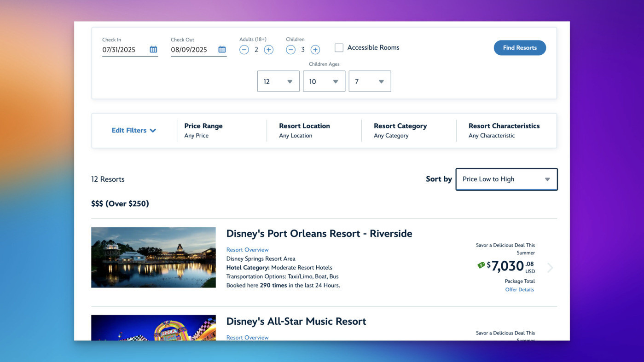
Task: Open the Sort by Price Low to High dropdown
Action: click(x=506, y=179)
